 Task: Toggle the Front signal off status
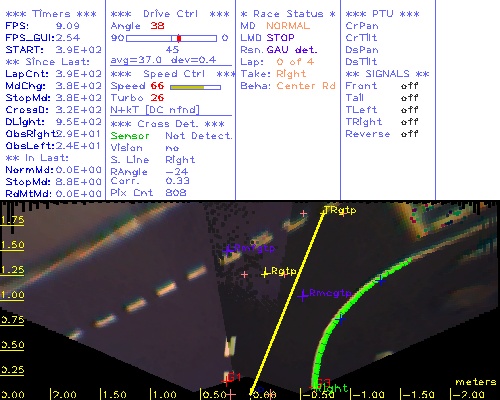[x=409, y=86]
